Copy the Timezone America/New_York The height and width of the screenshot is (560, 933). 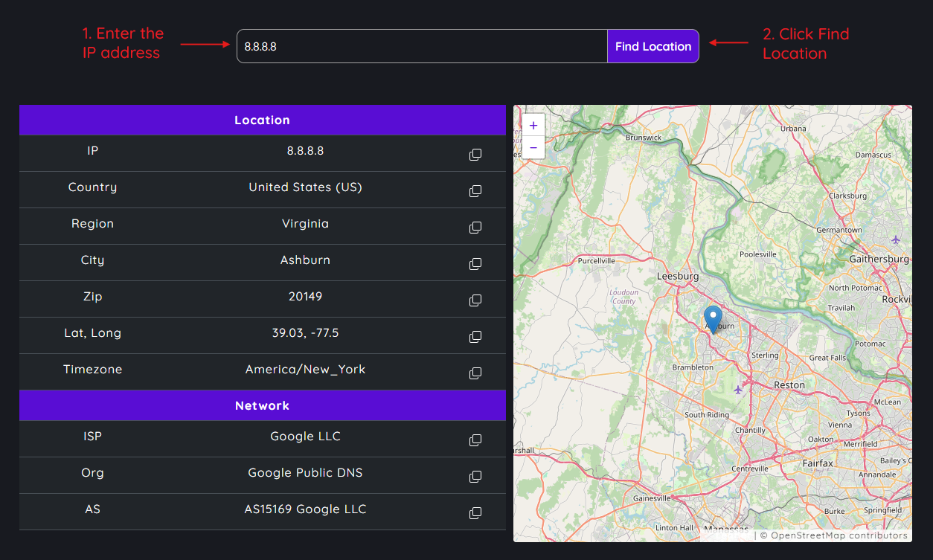pyautogui.click(x=475, y=373)
